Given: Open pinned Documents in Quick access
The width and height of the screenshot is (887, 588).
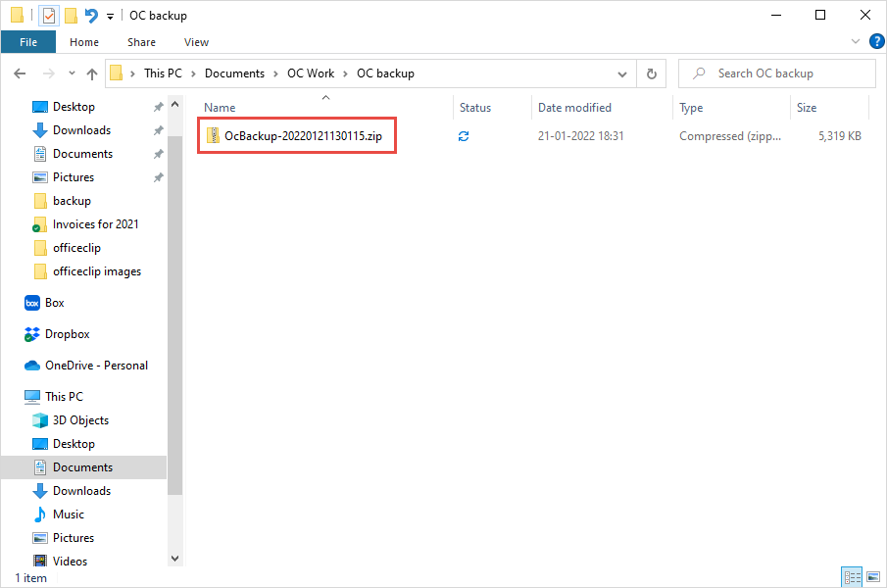Looking at the screenshot, I should click(82, 154).
